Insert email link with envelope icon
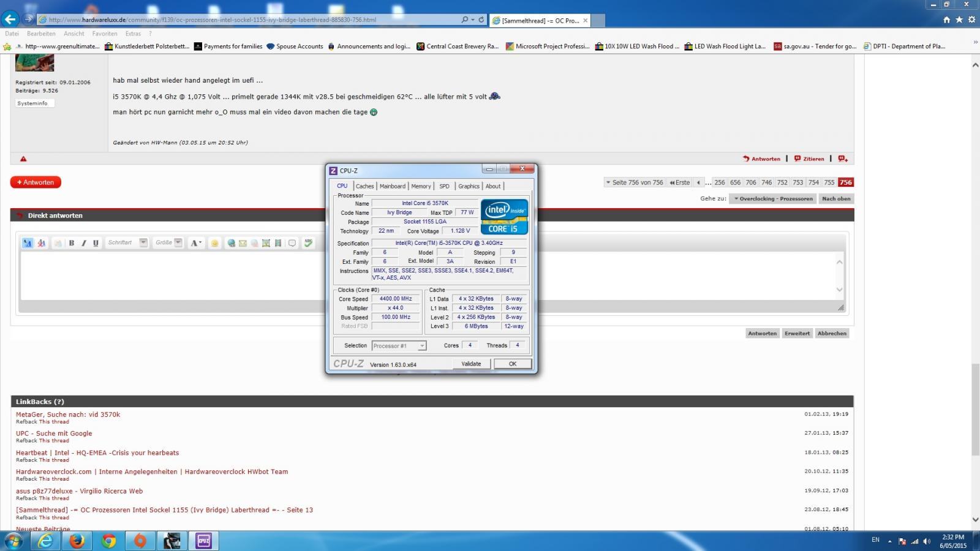 pos(243,243)
